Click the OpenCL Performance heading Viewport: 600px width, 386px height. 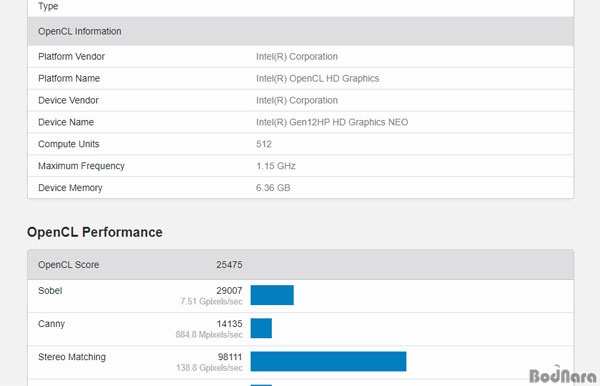pos(95,232)
